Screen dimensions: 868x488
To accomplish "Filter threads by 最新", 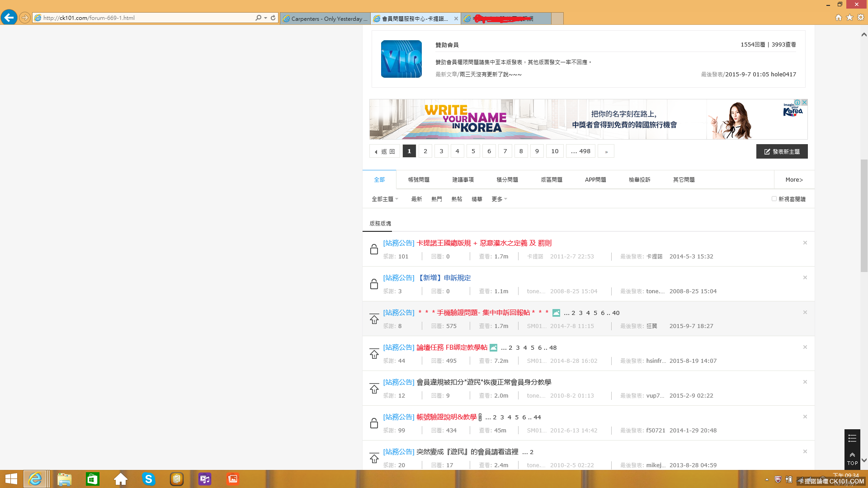I will click(x=416, y=199).
